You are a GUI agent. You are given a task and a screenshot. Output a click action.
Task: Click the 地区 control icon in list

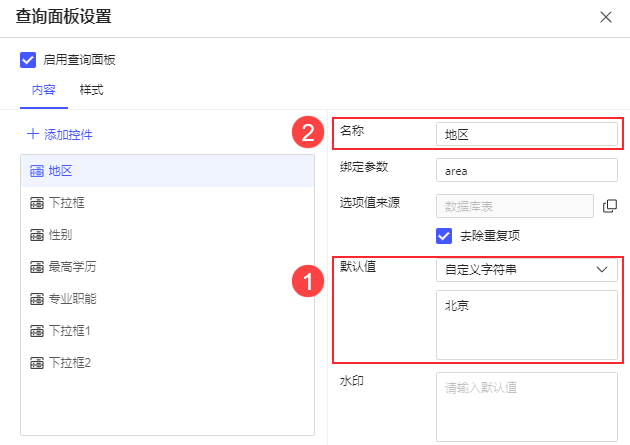coord(37,171)
